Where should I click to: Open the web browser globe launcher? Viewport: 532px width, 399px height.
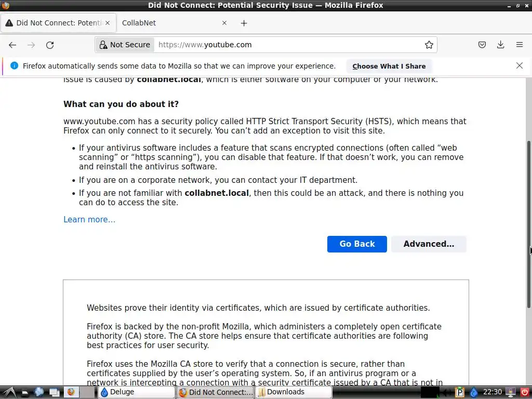pos(39,392)
